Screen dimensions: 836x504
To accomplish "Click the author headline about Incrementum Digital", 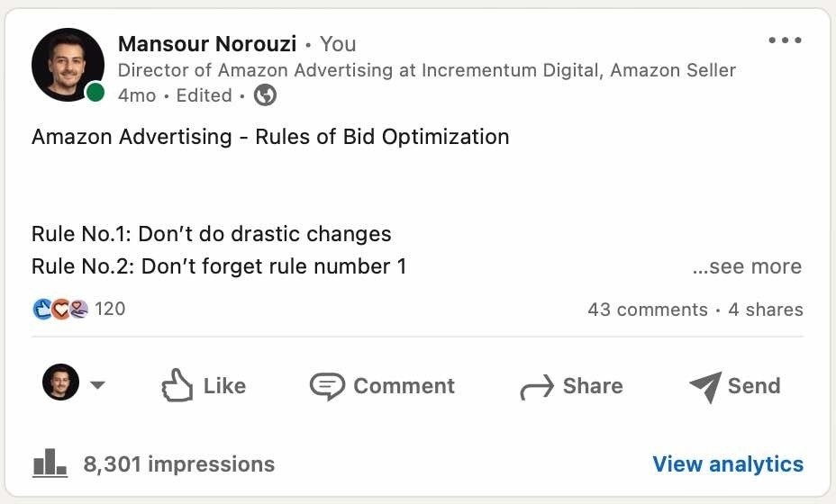I will (x=426, y=70).
